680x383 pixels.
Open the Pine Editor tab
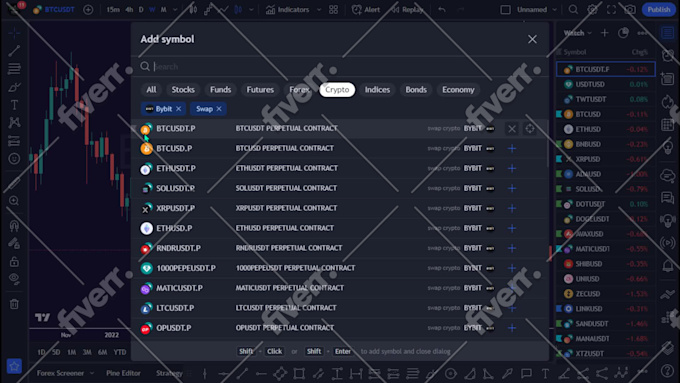123,373
